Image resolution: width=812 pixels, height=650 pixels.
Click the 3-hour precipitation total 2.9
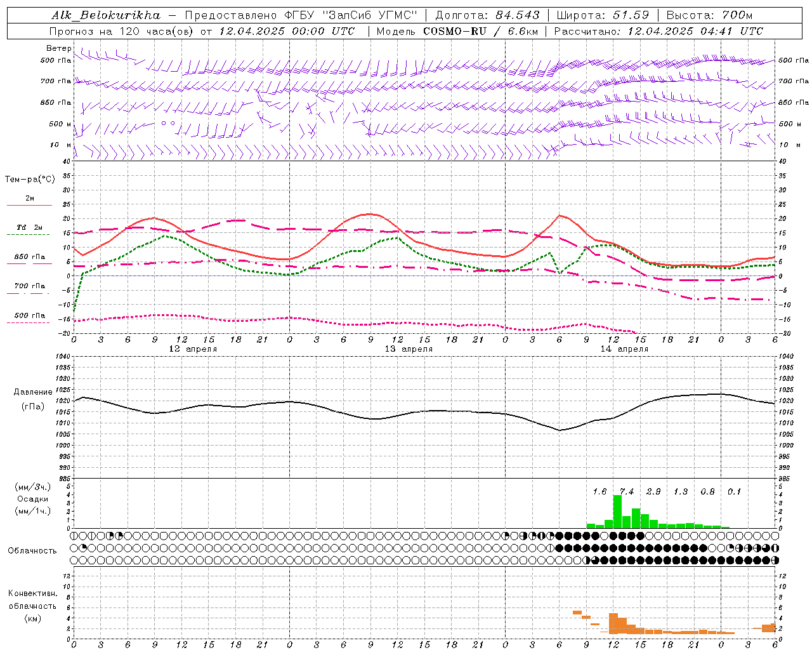click(653, 492)
